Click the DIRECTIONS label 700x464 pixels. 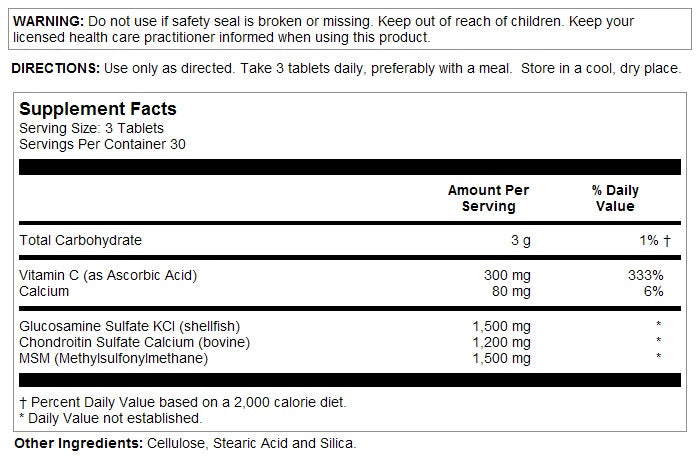click(x=56, y=68)
